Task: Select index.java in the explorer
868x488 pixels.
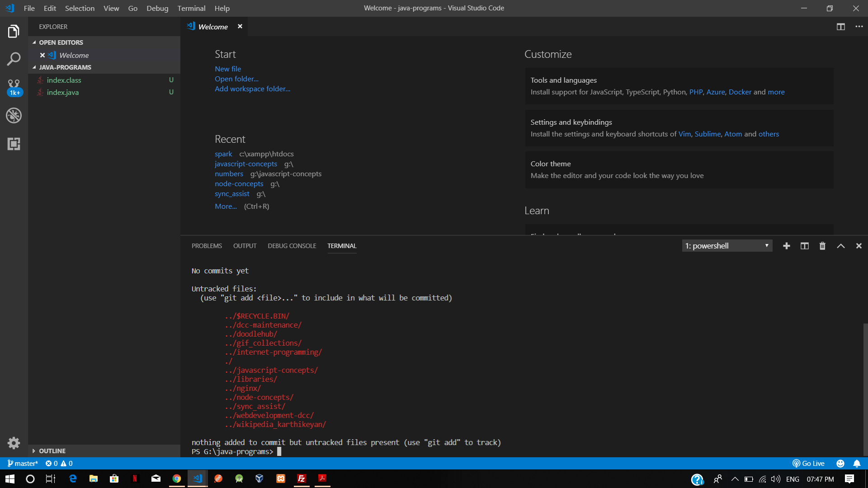Action: click(x=63, y=92)
